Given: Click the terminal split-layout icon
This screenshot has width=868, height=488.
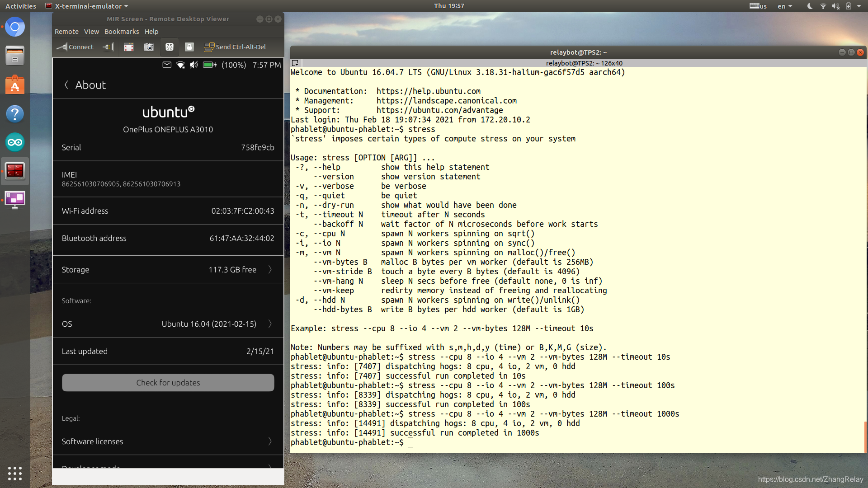Looking at the screenshot, I should (295, 63).
